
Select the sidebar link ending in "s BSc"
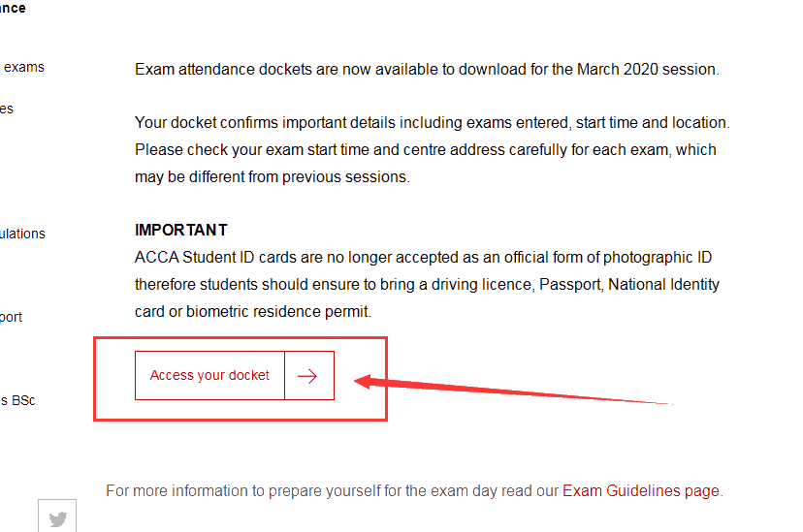17,400
